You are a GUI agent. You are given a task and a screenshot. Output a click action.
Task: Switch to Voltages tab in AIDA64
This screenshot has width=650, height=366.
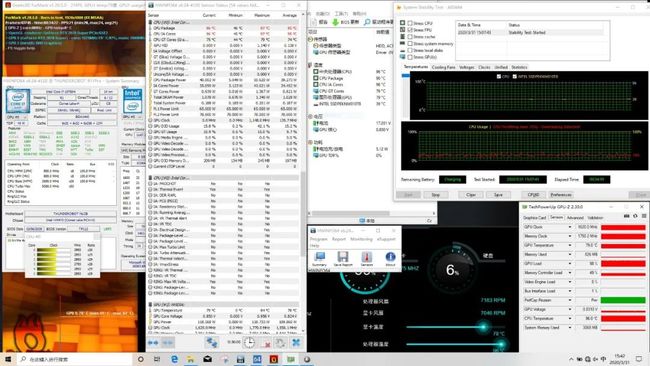click(467, 67)
